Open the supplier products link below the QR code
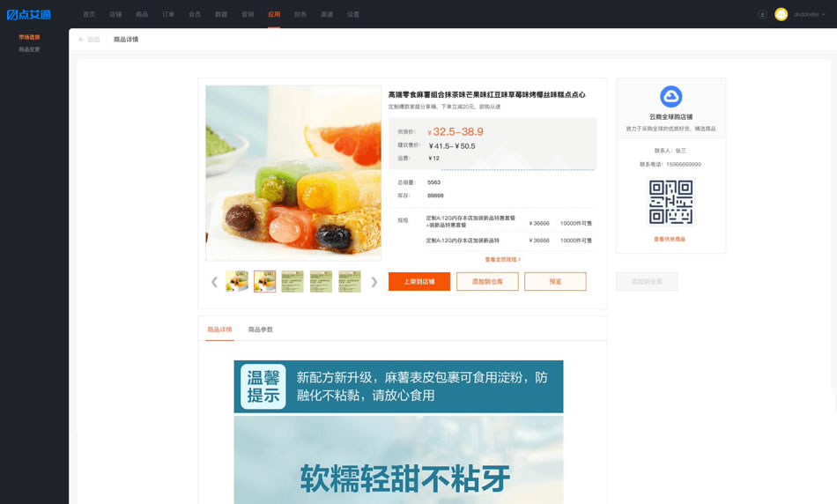837x504 pixels. (670, 239)
